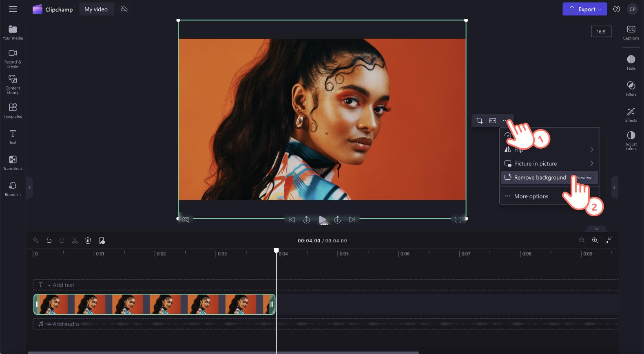Skip to the start of the video

[x=292, y=220]
